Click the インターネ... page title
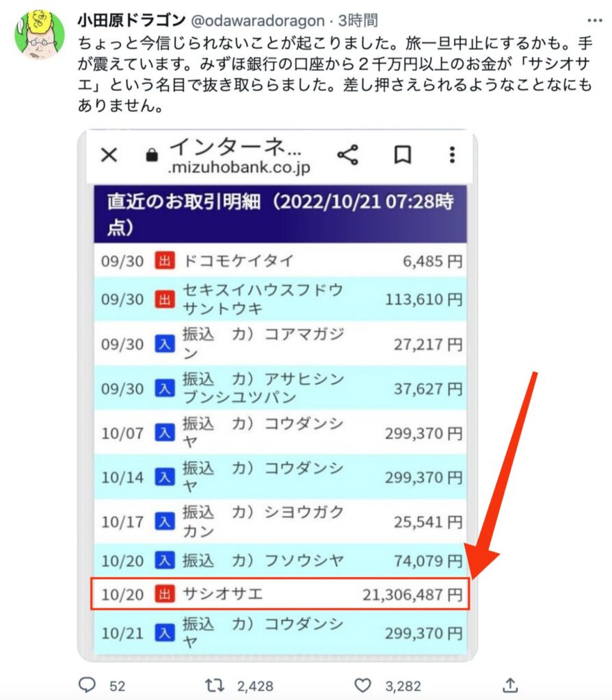 click(x=235, y=146)
